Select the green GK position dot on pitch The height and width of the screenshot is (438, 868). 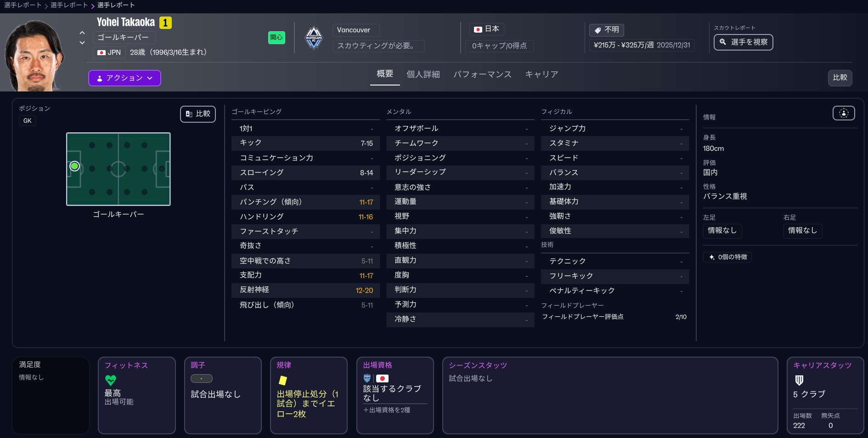click(74, 166)
